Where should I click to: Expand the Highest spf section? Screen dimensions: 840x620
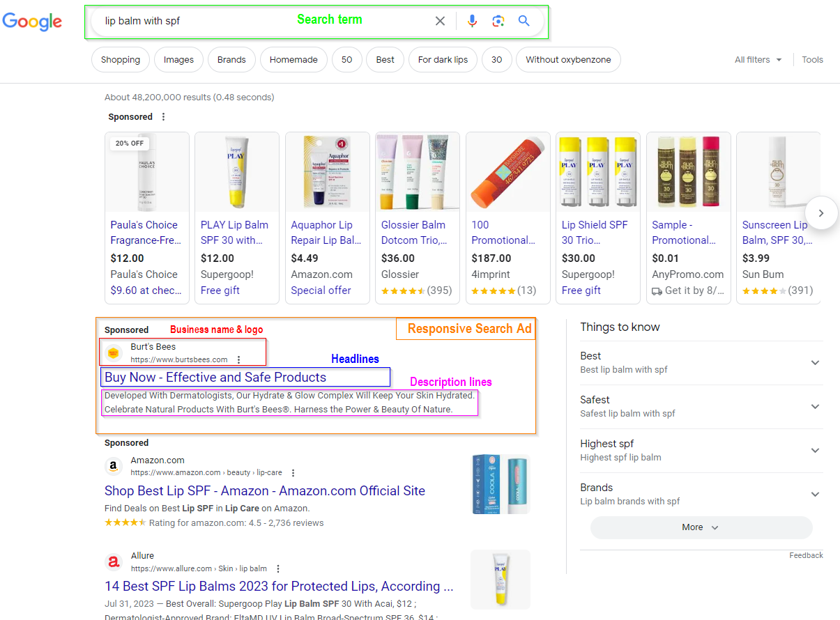pos(815,450)
